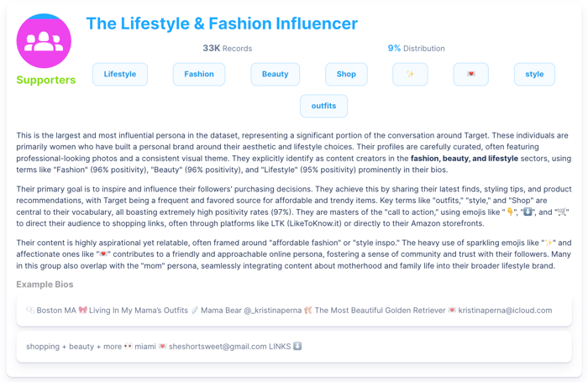Click the sheshortsweet@gmail.com email address
Screen dimensions: 588x382
tap(217, 346)
